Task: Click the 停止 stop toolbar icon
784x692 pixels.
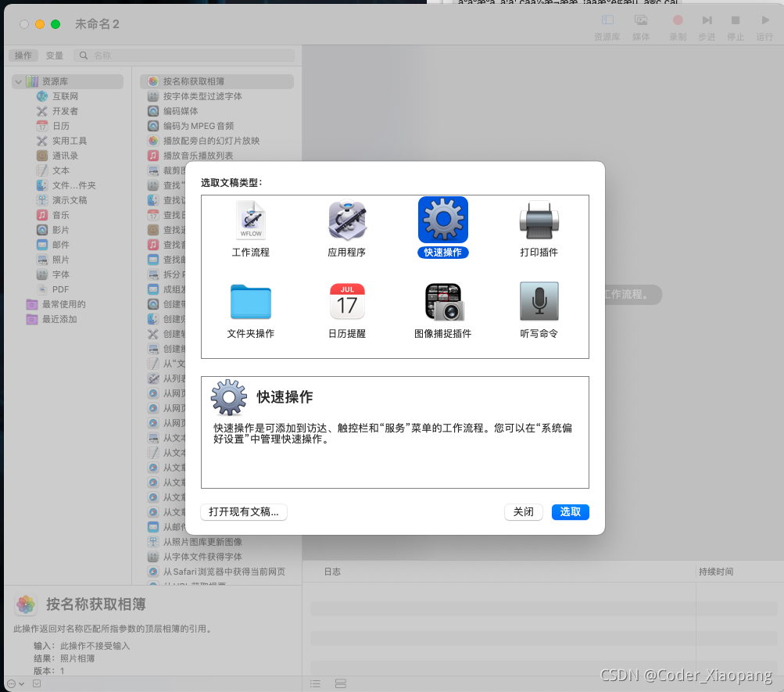Action: 735,20
